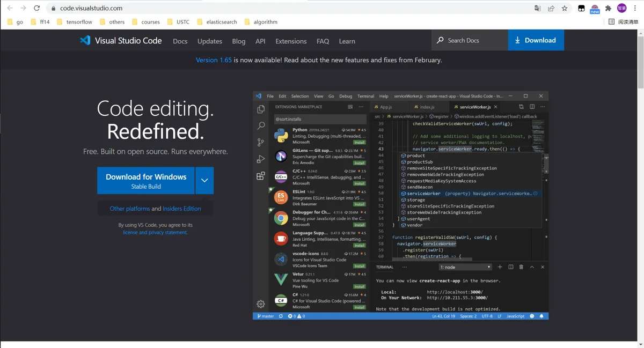Open the "USTC" bookmark folder
Viewport: 644px width, 348px height.
click(x=178, y=22)
